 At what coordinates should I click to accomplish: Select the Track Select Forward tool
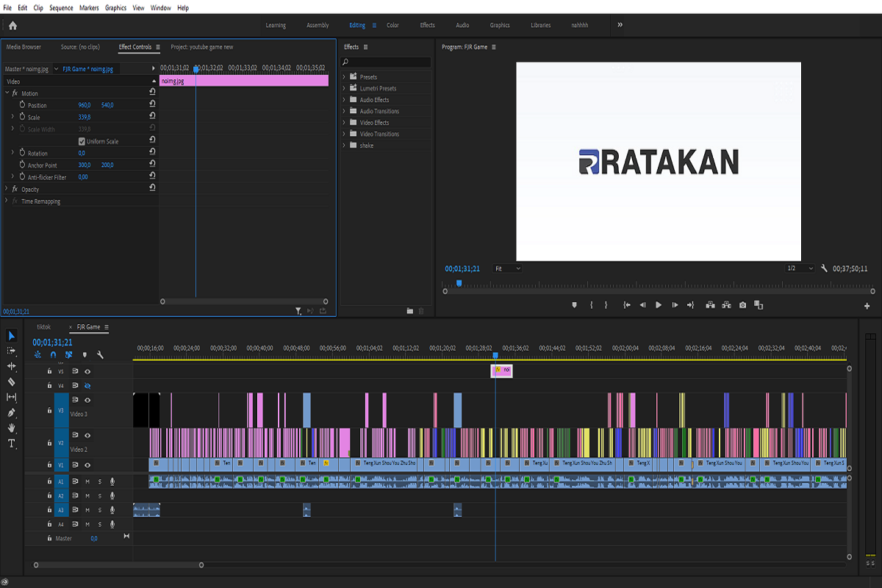(x=12, y=351)
